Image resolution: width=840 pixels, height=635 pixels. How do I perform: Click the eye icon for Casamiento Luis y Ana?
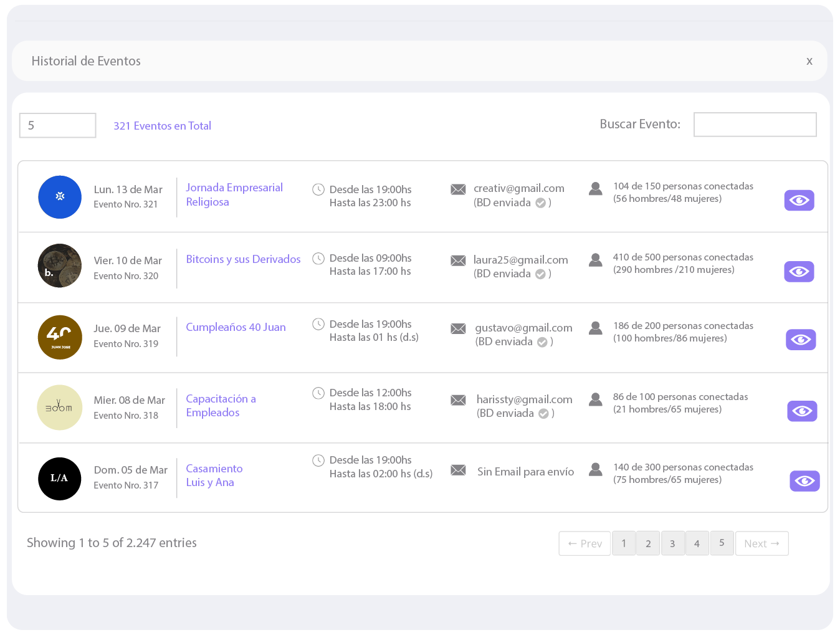coord(804,481)
